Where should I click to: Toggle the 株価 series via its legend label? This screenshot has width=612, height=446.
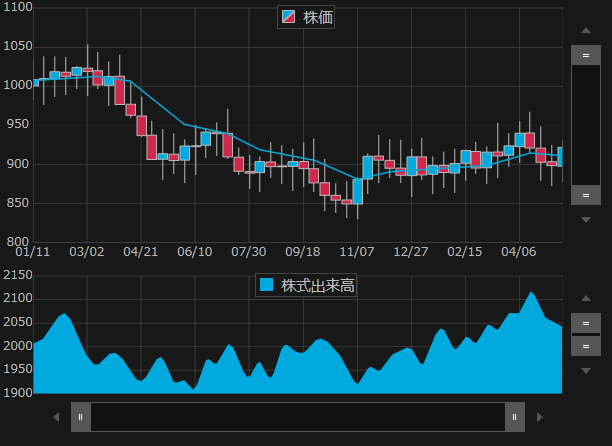coord(318,17)
